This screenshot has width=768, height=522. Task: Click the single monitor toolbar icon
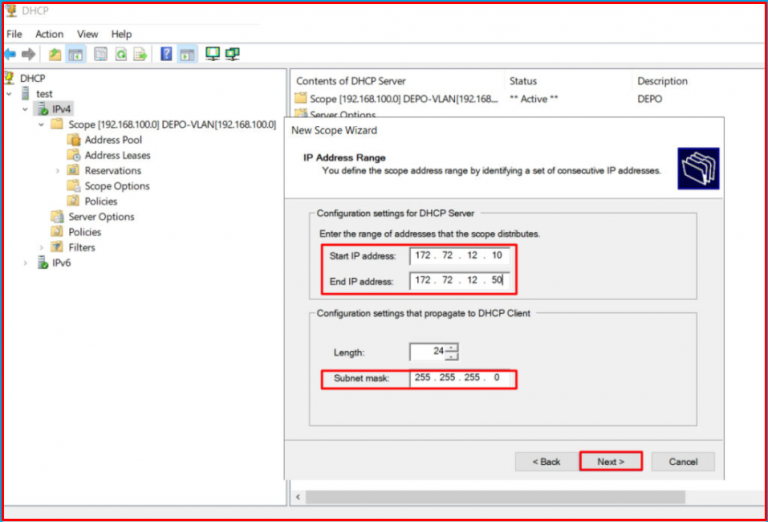point(213,53)
